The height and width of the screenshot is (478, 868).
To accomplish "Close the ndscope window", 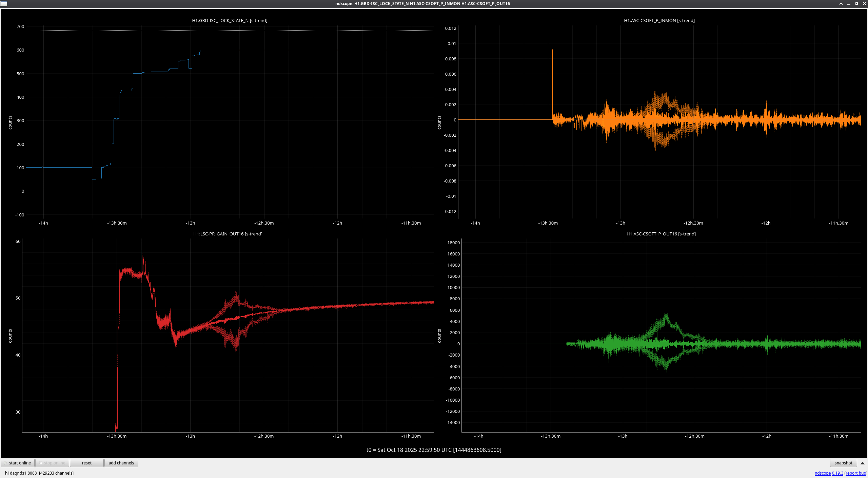I will pos(864,4).
